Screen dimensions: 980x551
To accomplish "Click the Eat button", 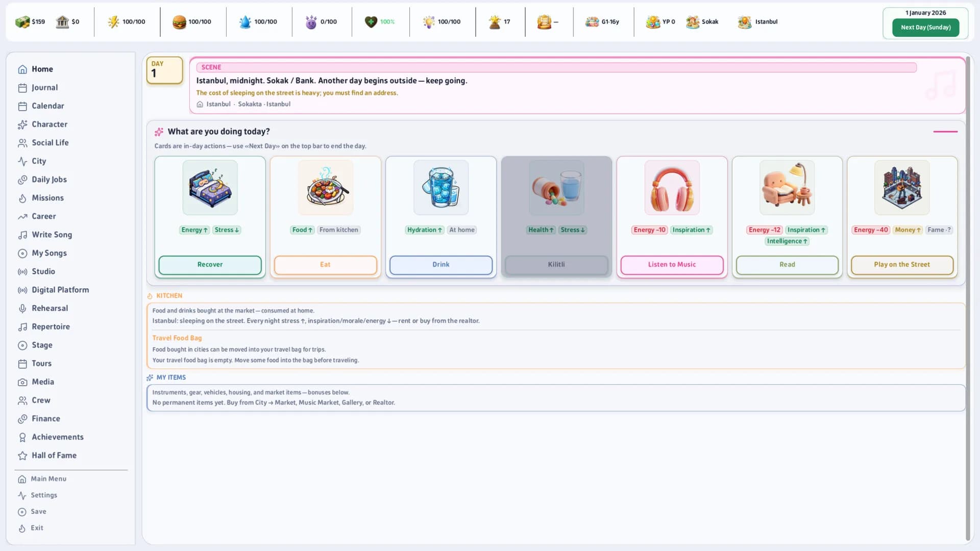I will [x=325, y=265].
